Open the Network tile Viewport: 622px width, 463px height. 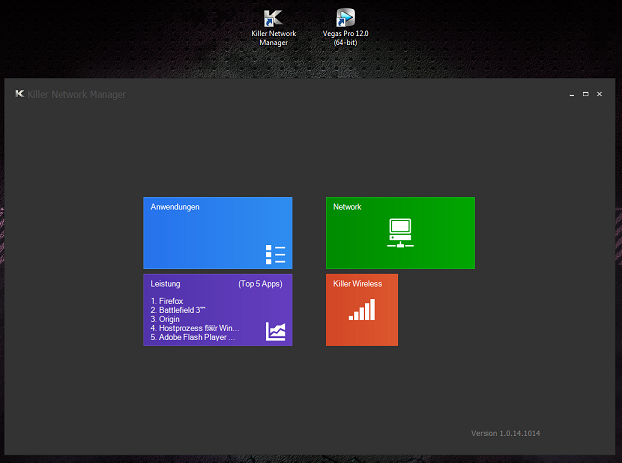(400, 233)
